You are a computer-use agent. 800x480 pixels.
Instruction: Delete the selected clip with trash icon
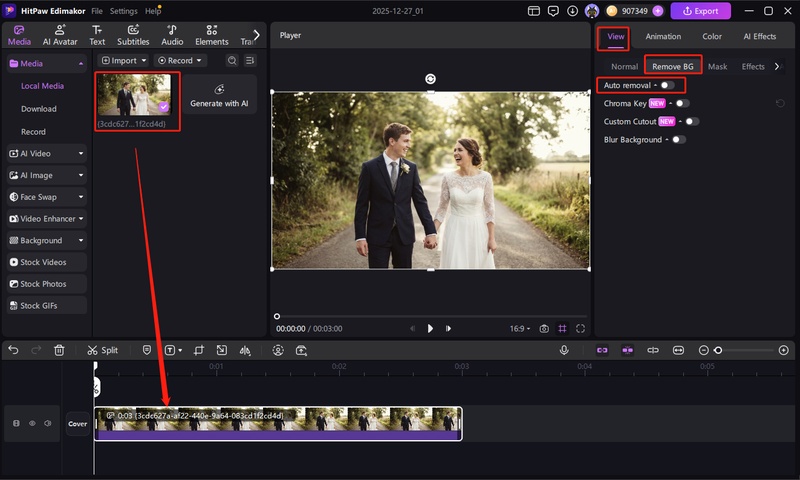point(59,350)
